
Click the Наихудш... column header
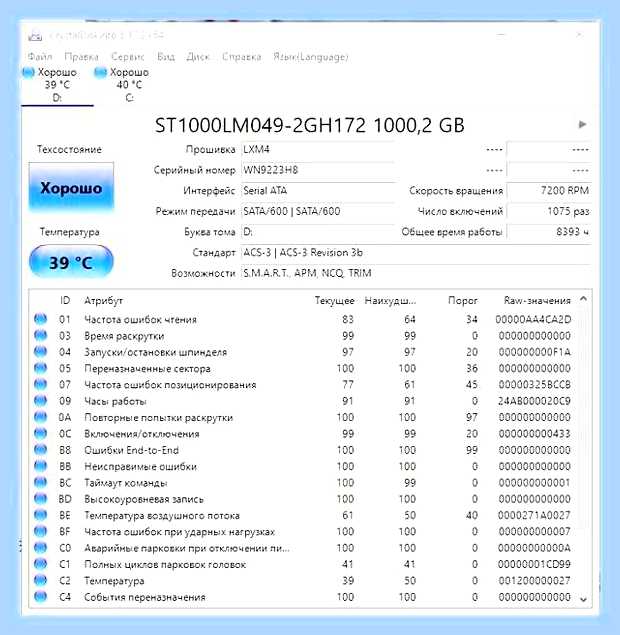pyautogui.click(x=390, y=300)
